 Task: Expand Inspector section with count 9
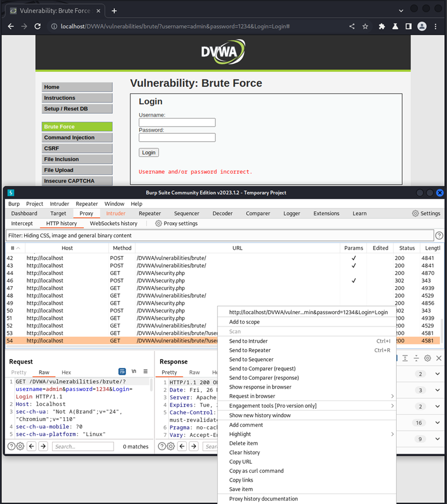click(437, 439)
